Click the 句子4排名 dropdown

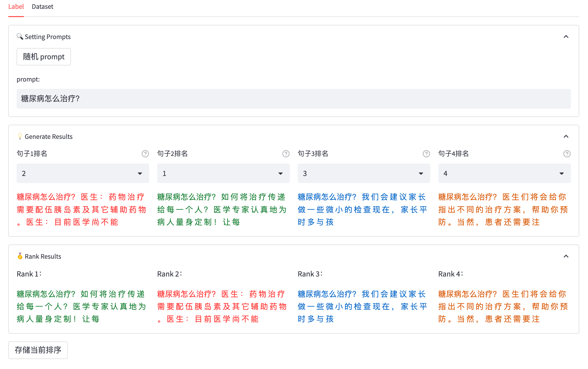[504, 173]
